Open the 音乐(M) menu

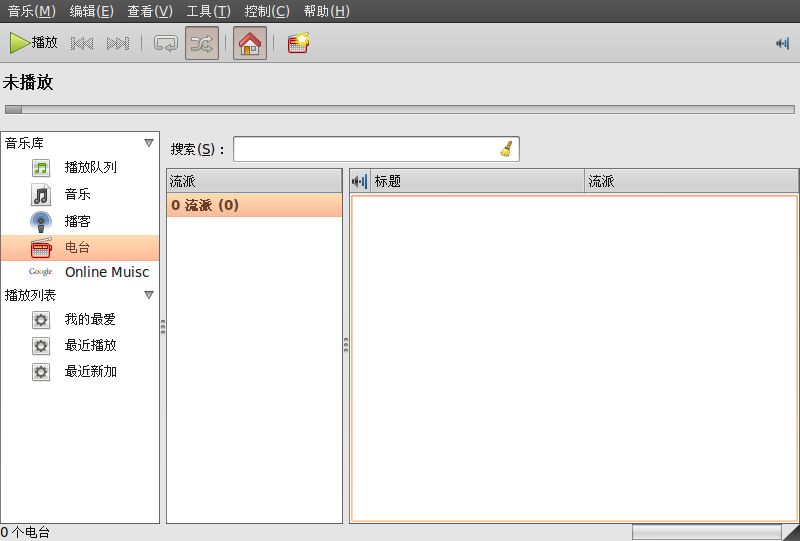click(x=32, y=11)
